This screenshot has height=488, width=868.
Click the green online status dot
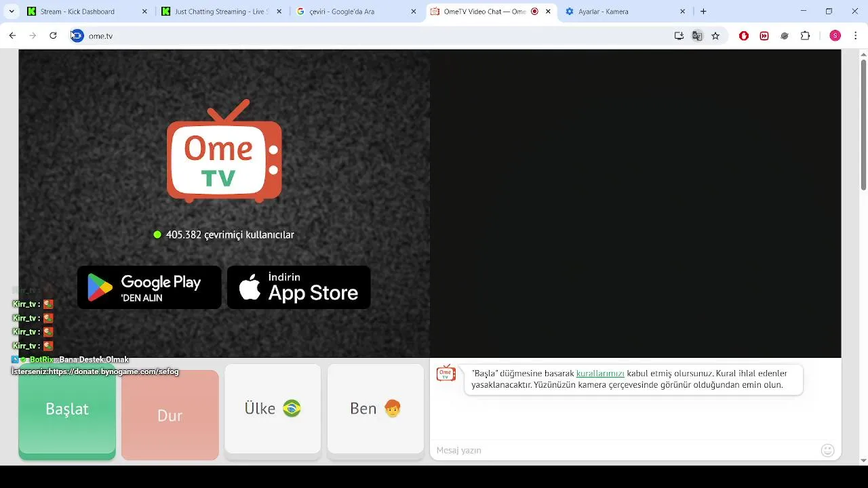click(x=157, y=235)
